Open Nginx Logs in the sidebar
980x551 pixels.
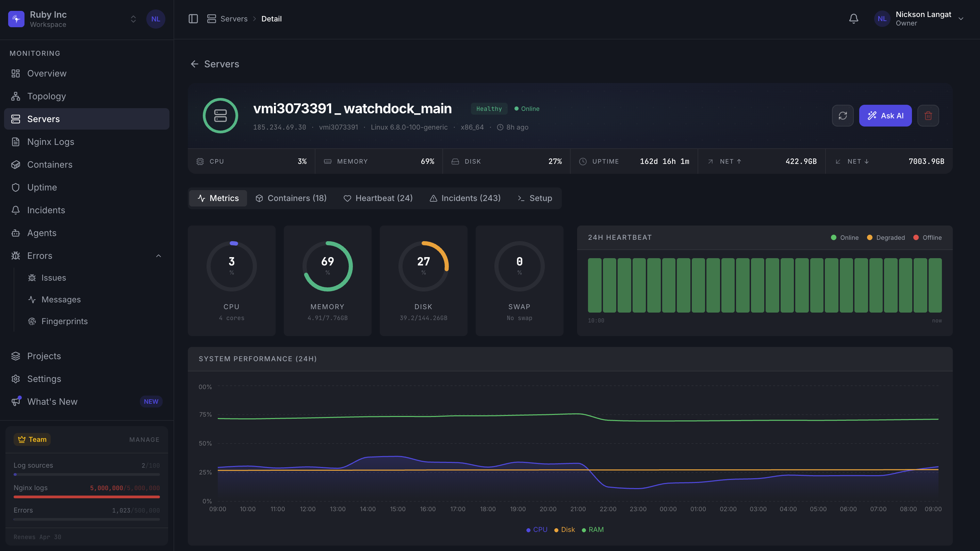tap(87, 142)
